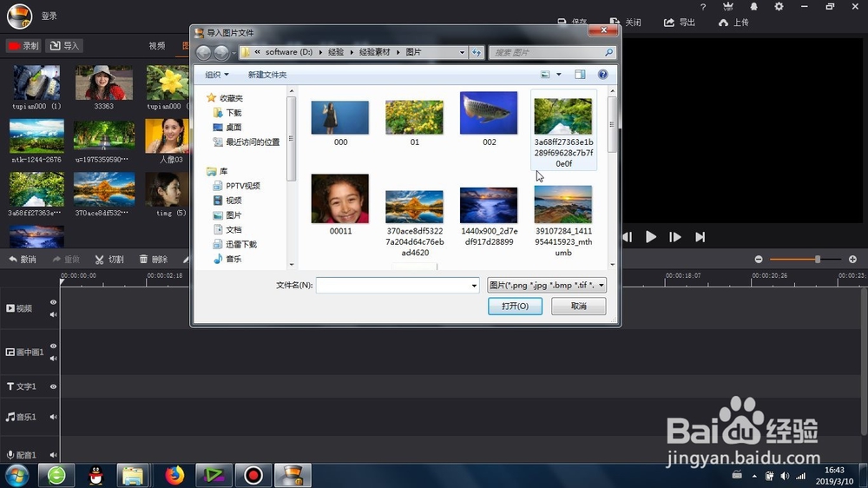The height and width of the screenshot is (488, 868).
Task: Select 桌面 in the sidebar
Action: [227, 128]
